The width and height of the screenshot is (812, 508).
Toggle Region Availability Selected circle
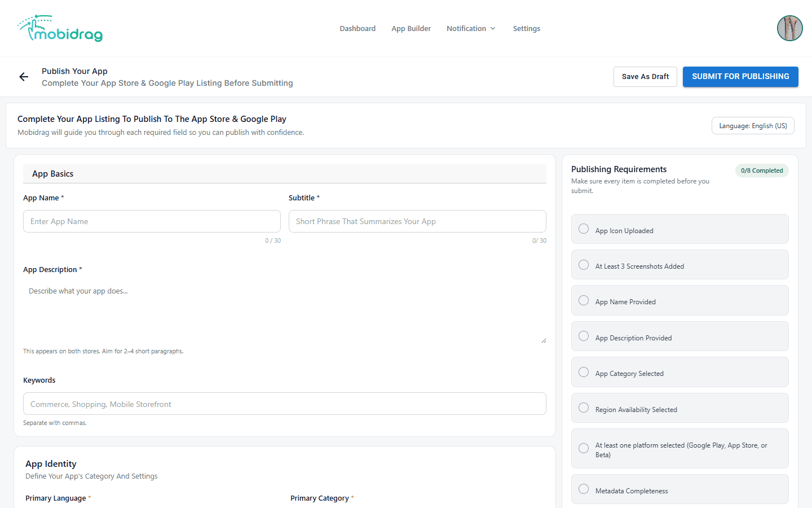pyautogui.click(x=584, y=408)
